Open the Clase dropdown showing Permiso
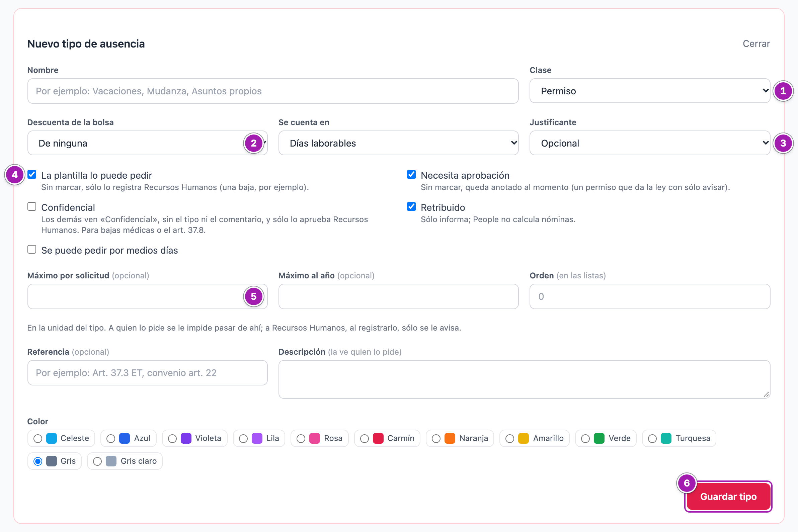 tap(650, 91)
